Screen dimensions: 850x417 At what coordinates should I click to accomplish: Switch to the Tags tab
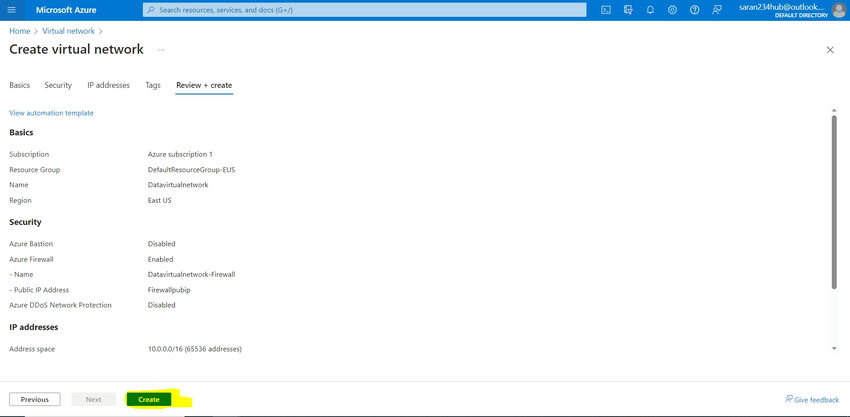153,85
